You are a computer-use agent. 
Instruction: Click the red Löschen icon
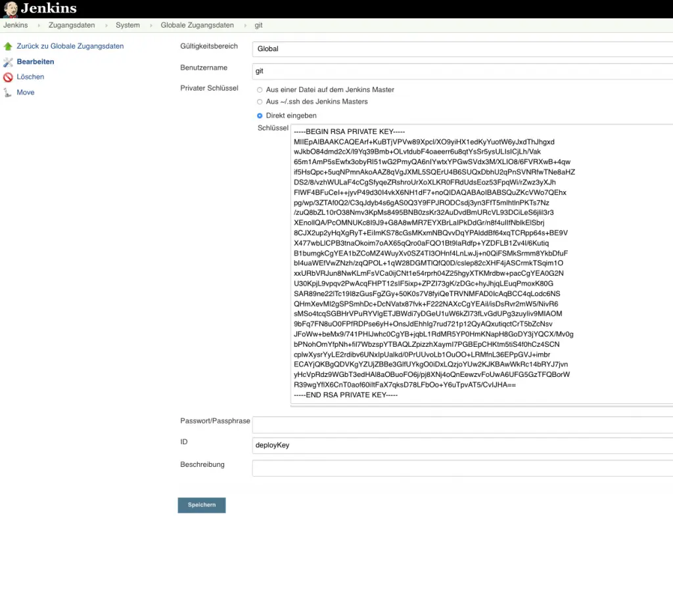click(x=8, y=77)
